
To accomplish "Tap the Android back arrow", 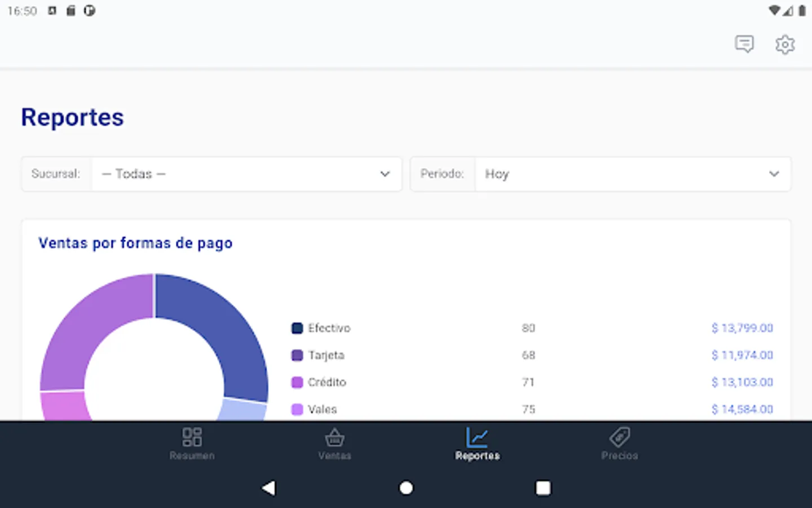I will (269, 488).
